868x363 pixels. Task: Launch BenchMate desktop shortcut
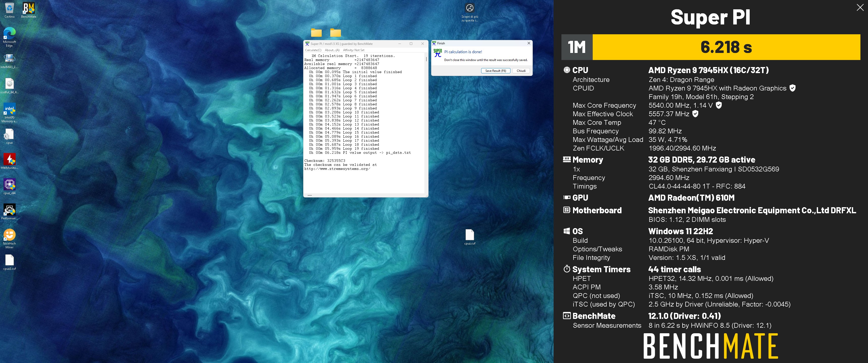click(x=29, y=10)
